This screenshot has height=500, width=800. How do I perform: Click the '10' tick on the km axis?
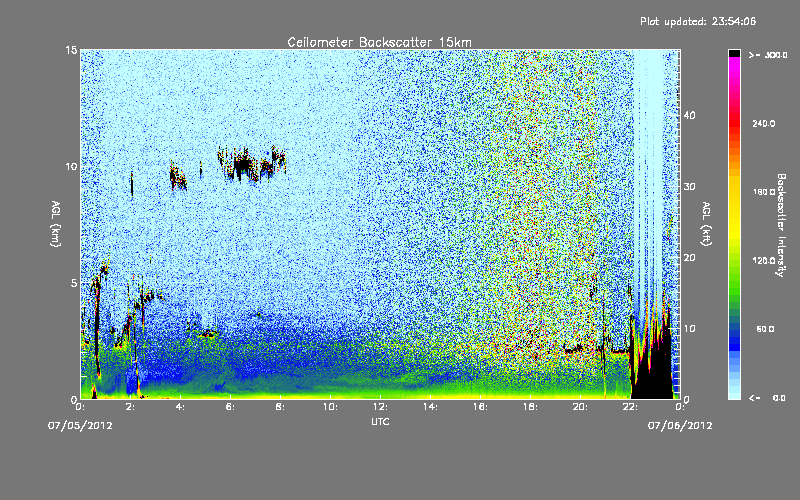71,166
